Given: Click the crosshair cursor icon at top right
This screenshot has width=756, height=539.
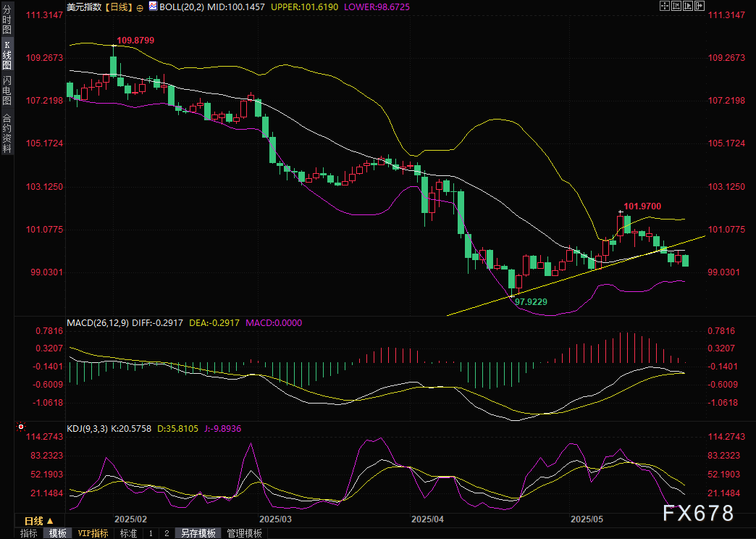Looking at the screenshot, I should pyautogui.click(x=665, y=6).
